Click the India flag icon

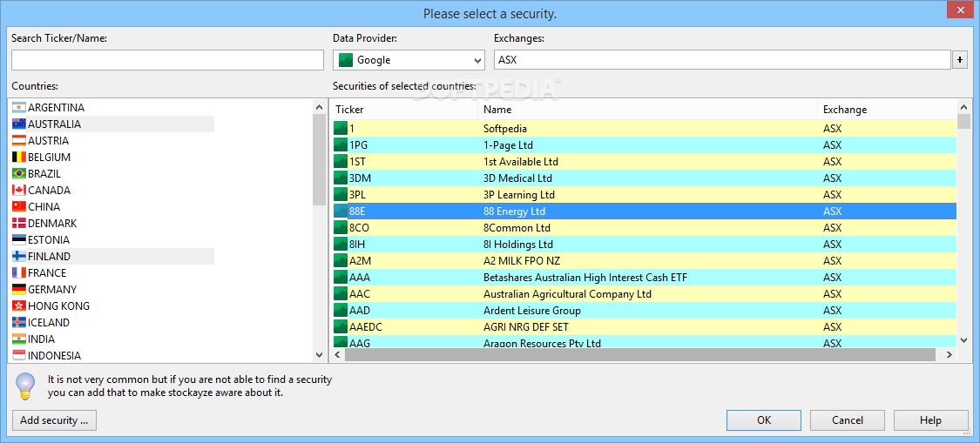tap(19, 339)
